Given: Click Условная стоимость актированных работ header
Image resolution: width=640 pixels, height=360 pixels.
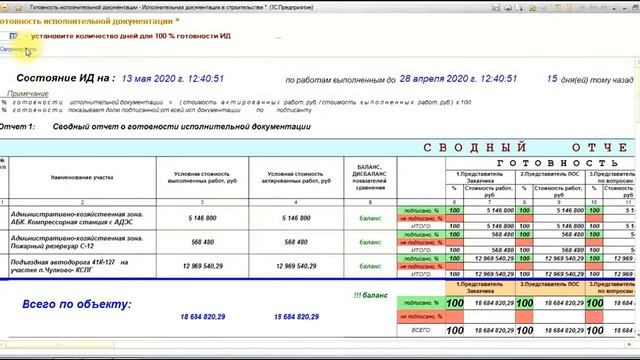Looking at the screenshot, I should coord(296,178).
